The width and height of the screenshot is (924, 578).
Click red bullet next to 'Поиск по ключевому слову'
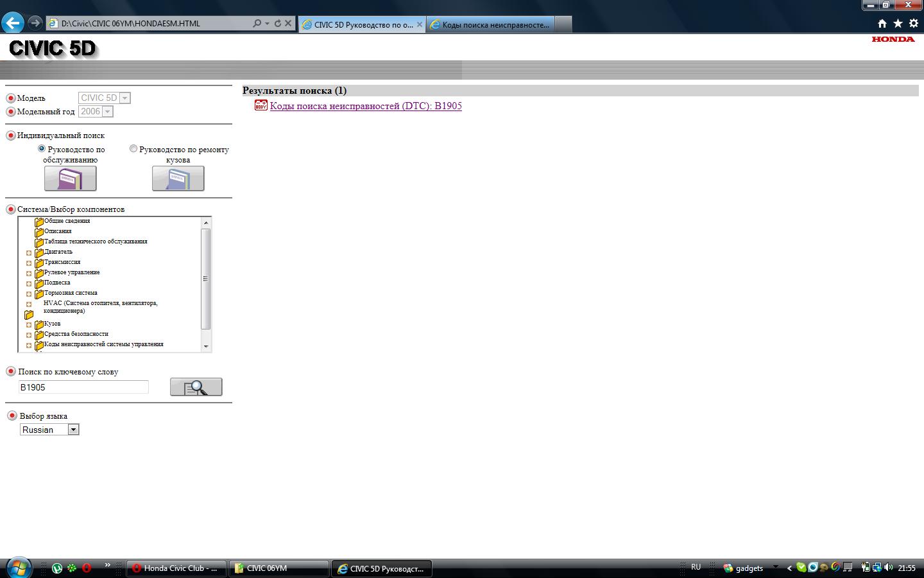(x=11, y=371)
